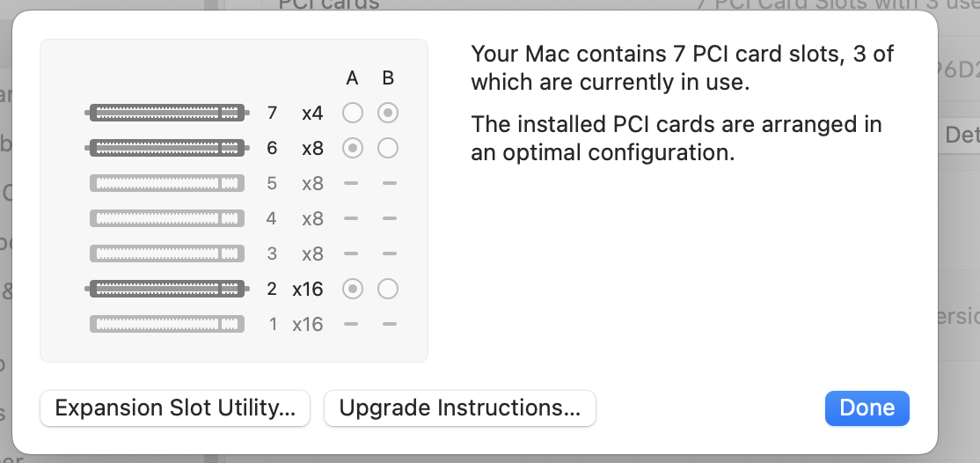This screenshot has height=463, width=980.
Task: Click the x16 label for slot 2
Action: [308, 289]
